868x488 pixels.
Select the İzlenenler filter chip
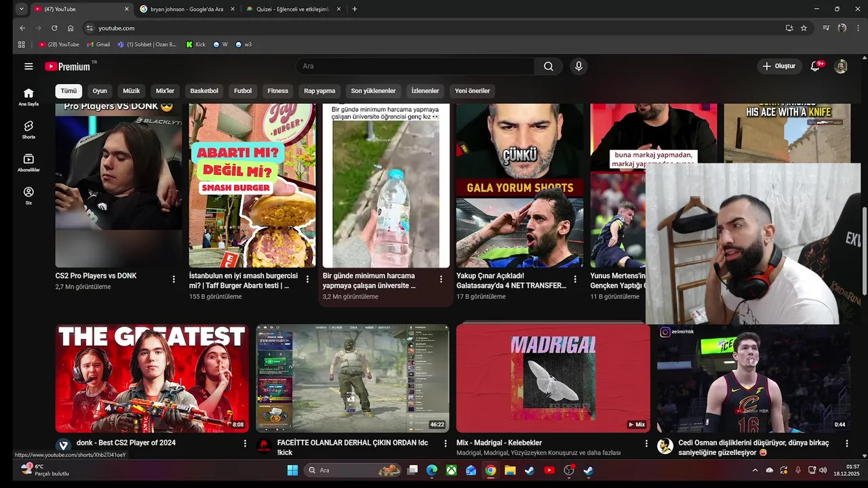coord(425,91)
